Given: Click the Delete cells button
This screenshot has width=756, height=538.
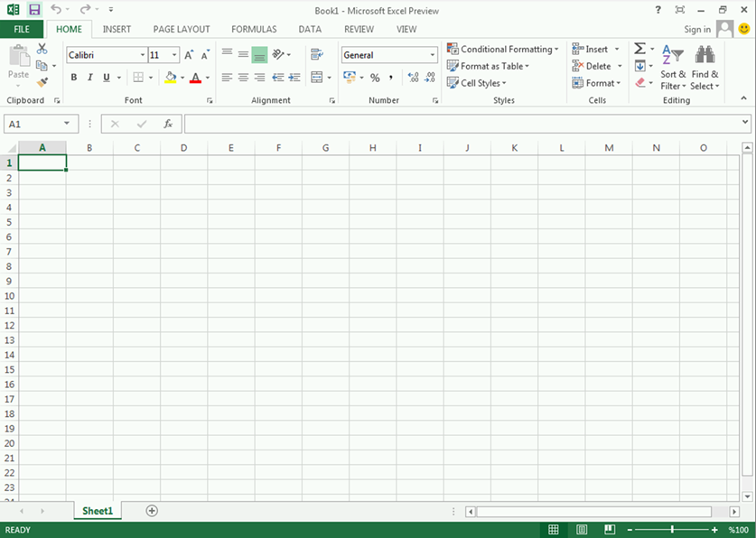Looking at the screenshot, I should coord(592,66).
